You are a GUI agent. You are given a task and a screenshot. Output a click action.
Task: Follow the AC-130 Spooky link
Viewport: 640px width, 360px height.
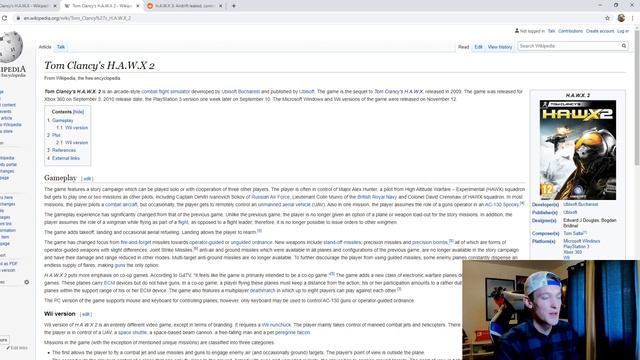pos(502,204)
